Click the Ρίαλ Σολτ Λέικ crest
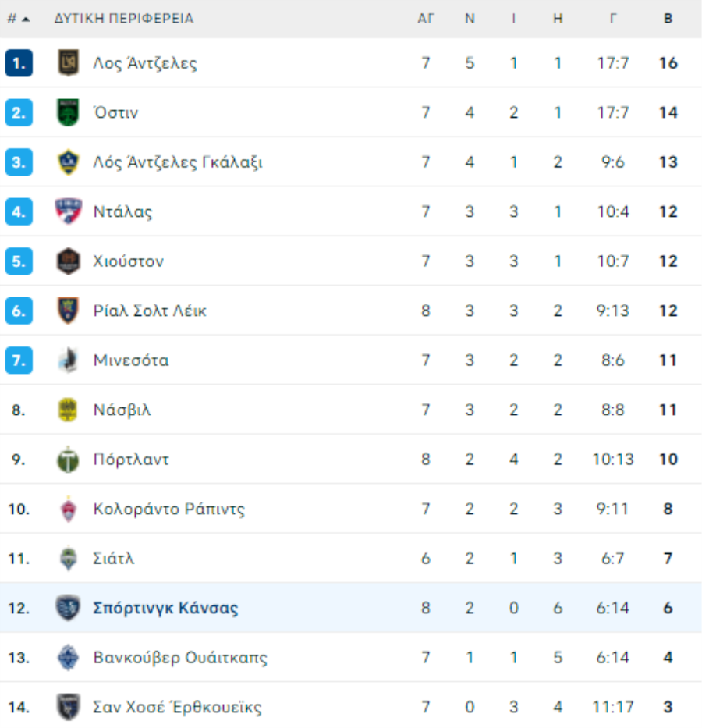This screenshot has width=702, height=728. coord(68,311)
